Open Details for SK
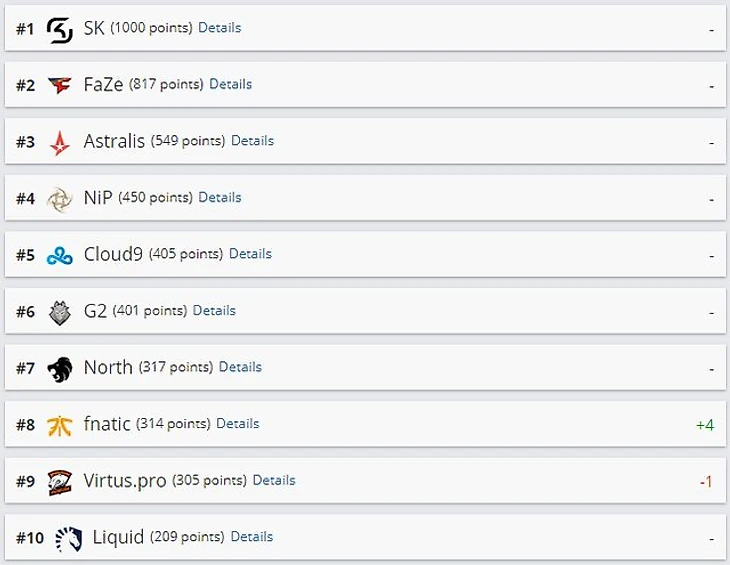The image size is (730, 565). 220,27
